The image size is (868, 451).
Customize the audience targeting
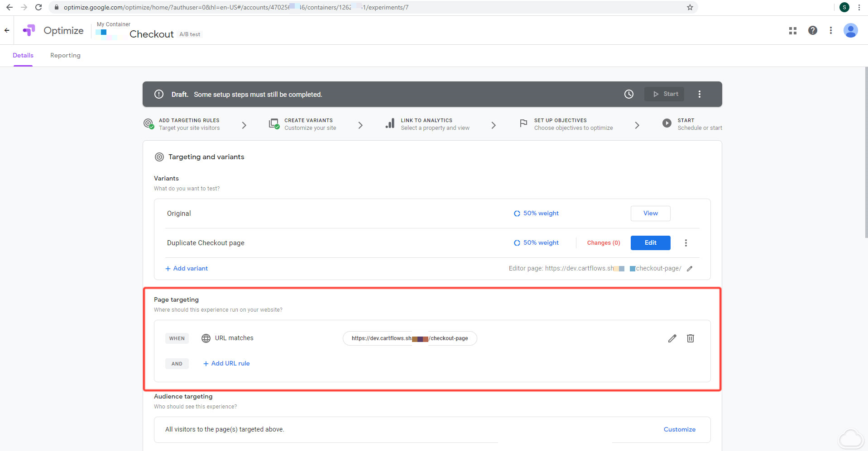pos(679,429)
